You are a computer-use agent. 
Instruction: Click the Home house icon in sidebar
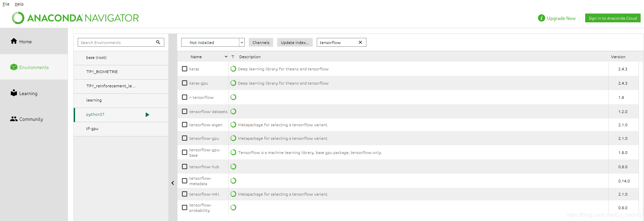pyautogui.click(x=14, y=41)
